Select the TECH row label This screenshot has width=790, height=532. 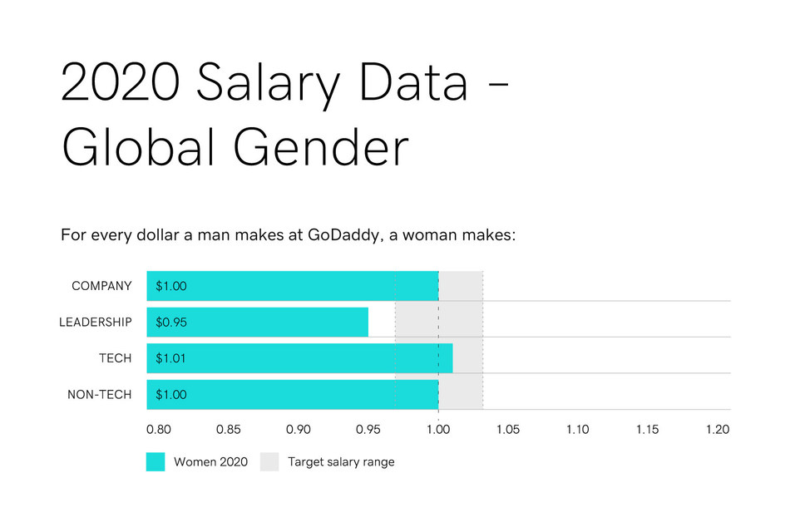114,358
